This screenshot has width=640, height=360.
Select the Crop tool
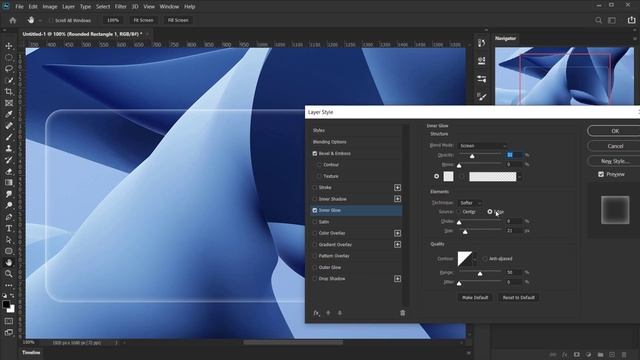[x=9, y=91]
